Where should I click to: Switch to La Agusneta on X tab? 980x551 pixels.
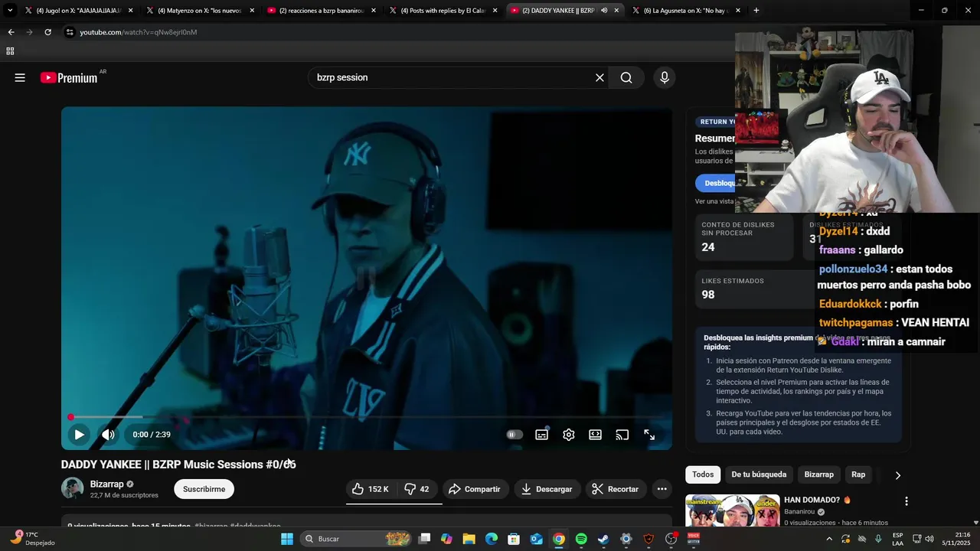click(686, 11)
